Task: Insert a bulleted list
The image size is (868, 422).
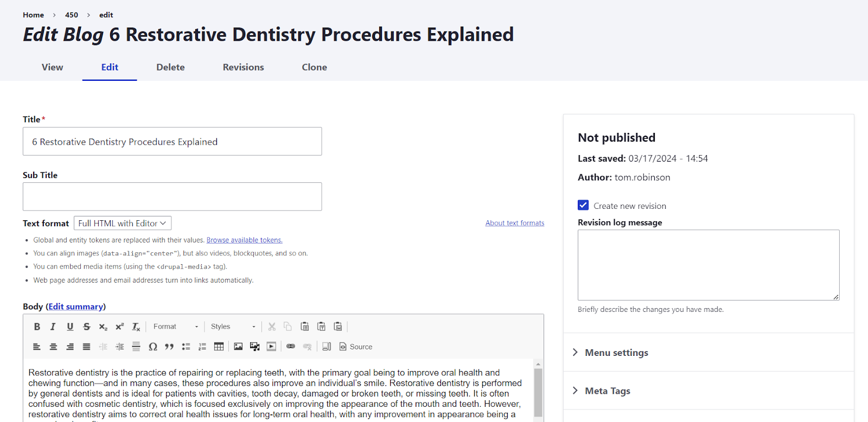Action: tap(186, 347)
